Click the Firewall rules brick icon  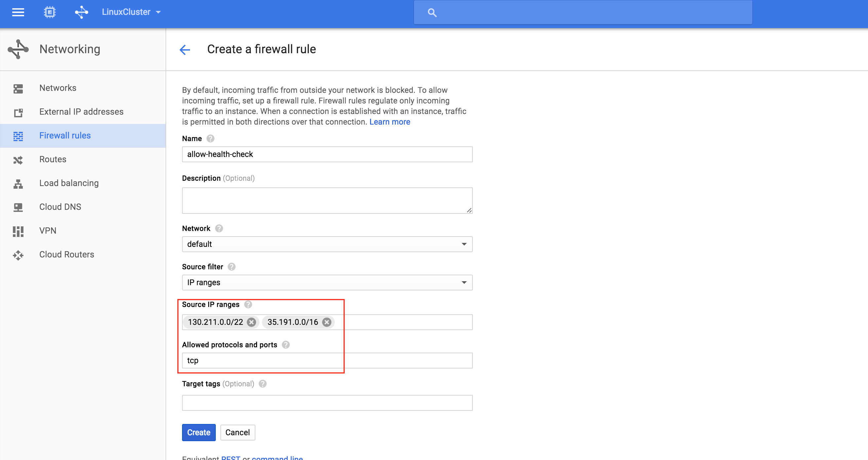pos(18,136)
